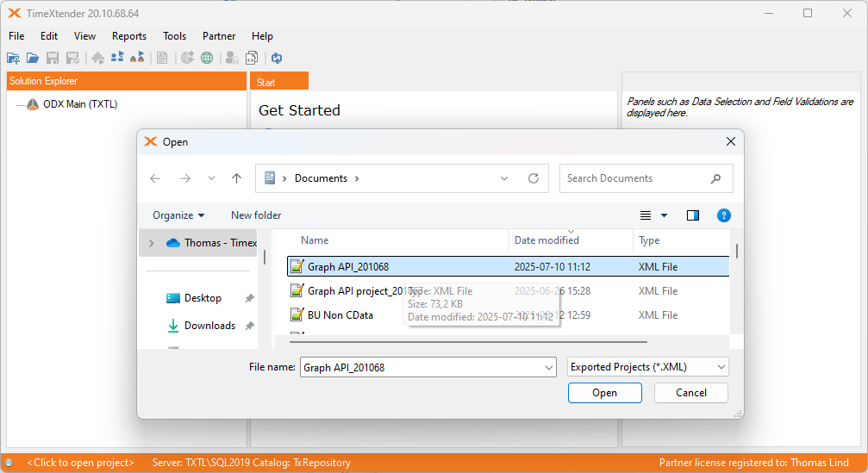Viewport: 868px width, 473px height.
Task: Click the search magnifier icon
Action: (x=715, y=178)
